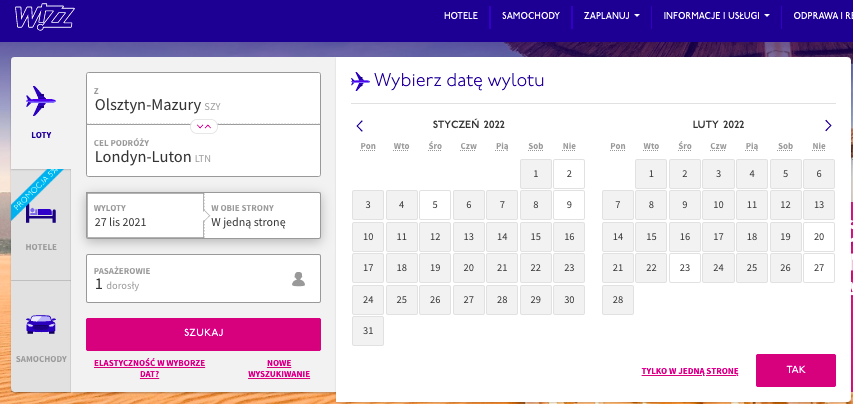The height and width of the screenshot is (404, 853).
Task: Swap origin and destination airports
Action: [x=204, y=125]
